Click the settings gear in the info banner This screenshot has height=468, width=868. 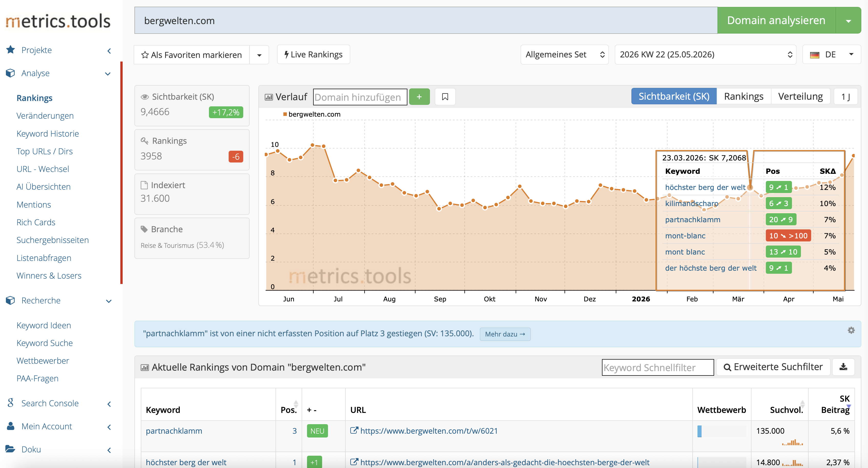pyautogui.click(x=851, y=330)
